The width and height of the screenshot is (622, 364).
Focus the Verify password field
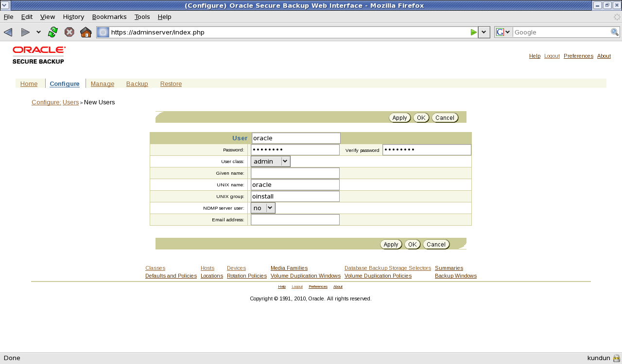coord(427,150)
